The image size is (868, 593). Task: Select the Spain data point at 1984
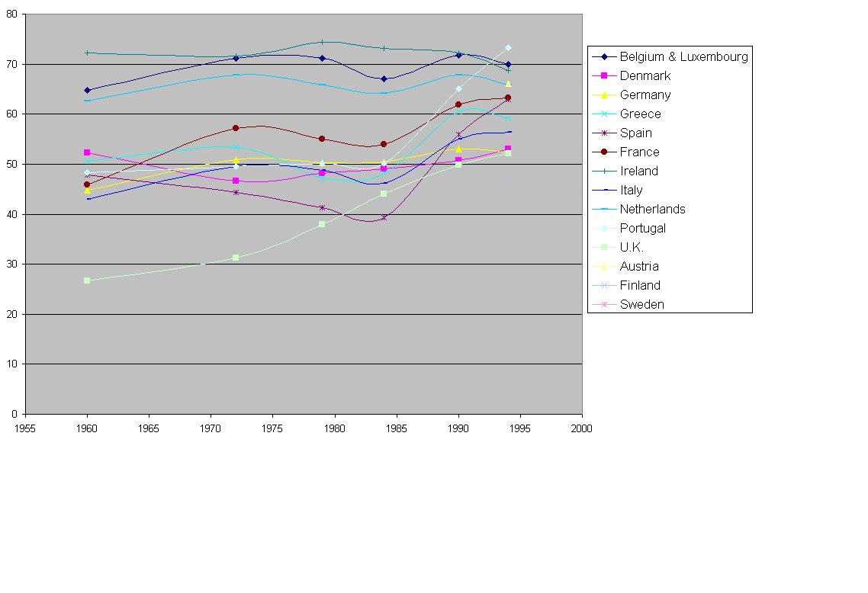pyautogui.click(x=384, y=218)
